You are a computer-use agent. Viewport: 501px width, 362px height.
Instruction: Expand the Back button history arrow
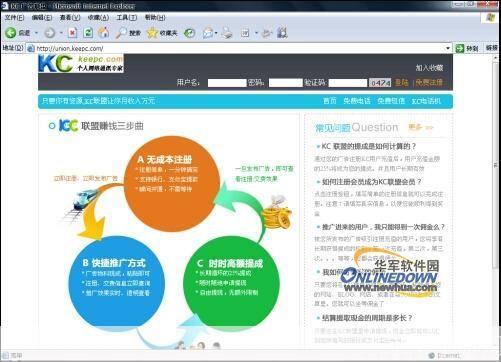pyautogui.click(x=36, y=33)
